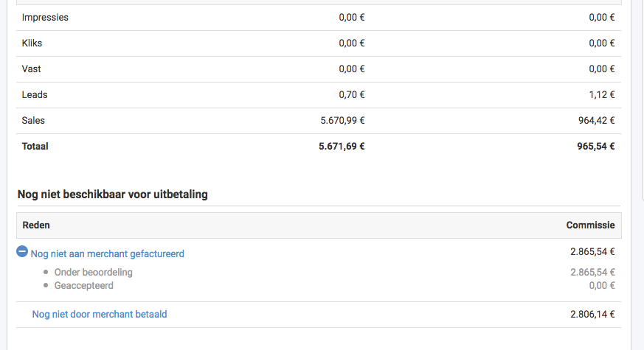Image resolution: width=644 pixels, height=350 pixels.
Task: Open 'Nog niet door merchant betaald' link
Action: pyautogui.click(x=100, y=315)
